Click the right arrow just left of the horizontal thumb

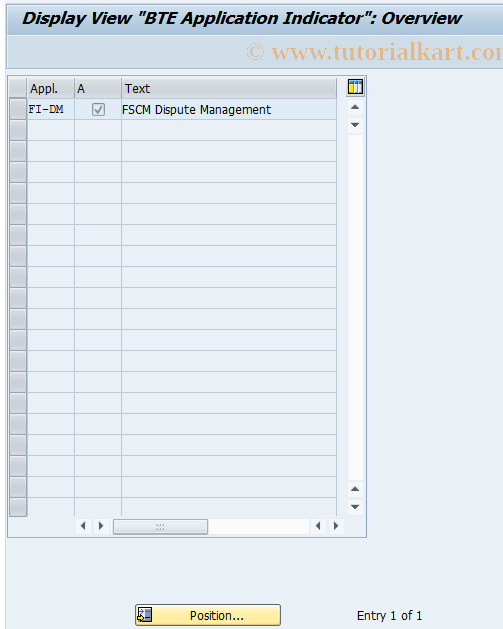101,526
